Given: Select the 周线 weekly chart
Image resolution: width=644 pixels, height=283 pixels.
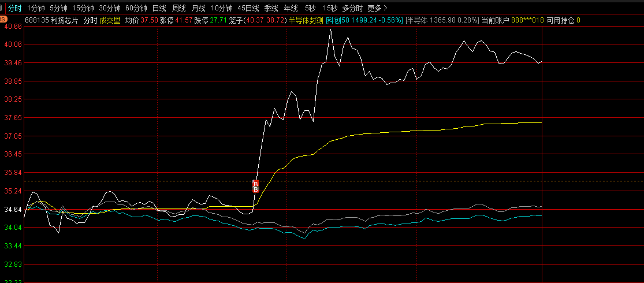Looking at the screenshot, I should (x=179, y=8).
